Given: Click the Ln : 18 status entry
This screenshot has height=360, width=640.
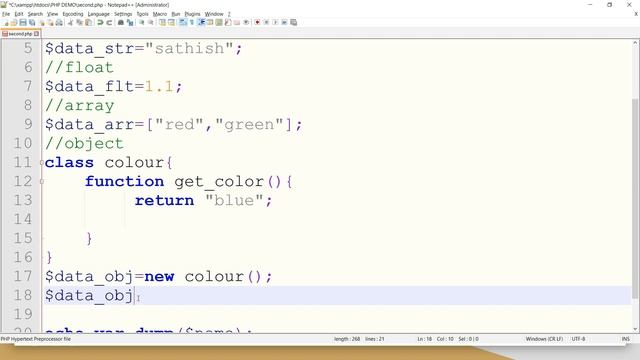Looking at the screenshot, I should point(424,339).
